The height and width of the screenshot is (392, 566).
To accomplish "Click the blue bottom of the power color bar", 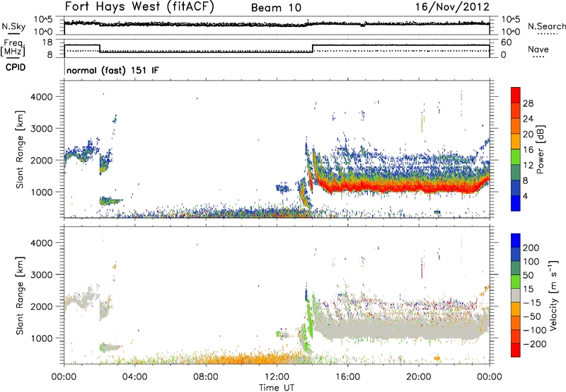I will click(x=516, y=203).
